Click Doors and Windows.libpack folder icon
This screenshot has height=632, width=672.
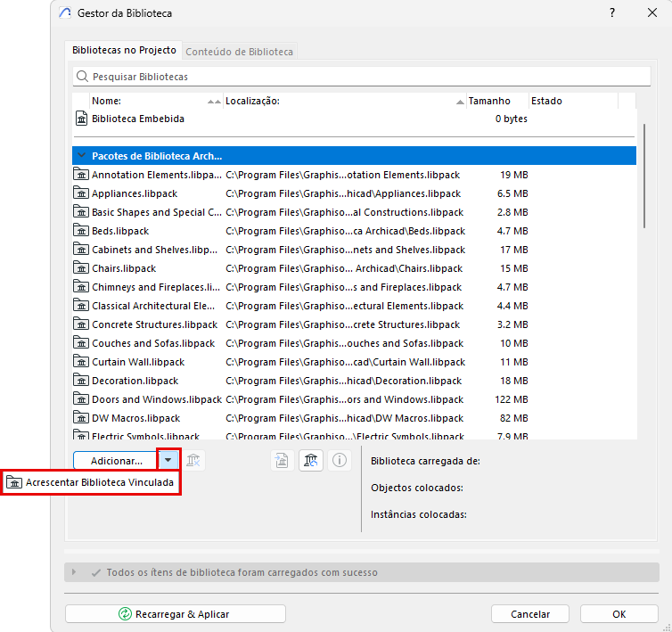(x=81, y=398)
